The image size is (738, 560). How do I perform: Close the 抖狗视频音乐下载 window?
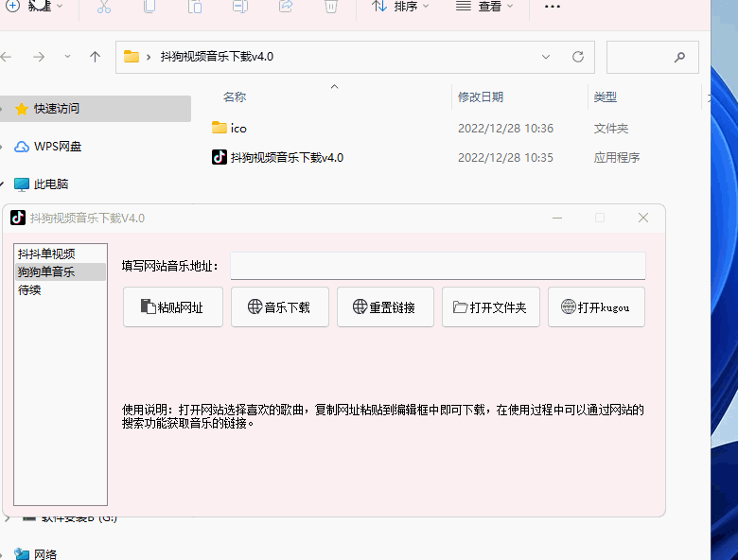(x=643, y=218)
